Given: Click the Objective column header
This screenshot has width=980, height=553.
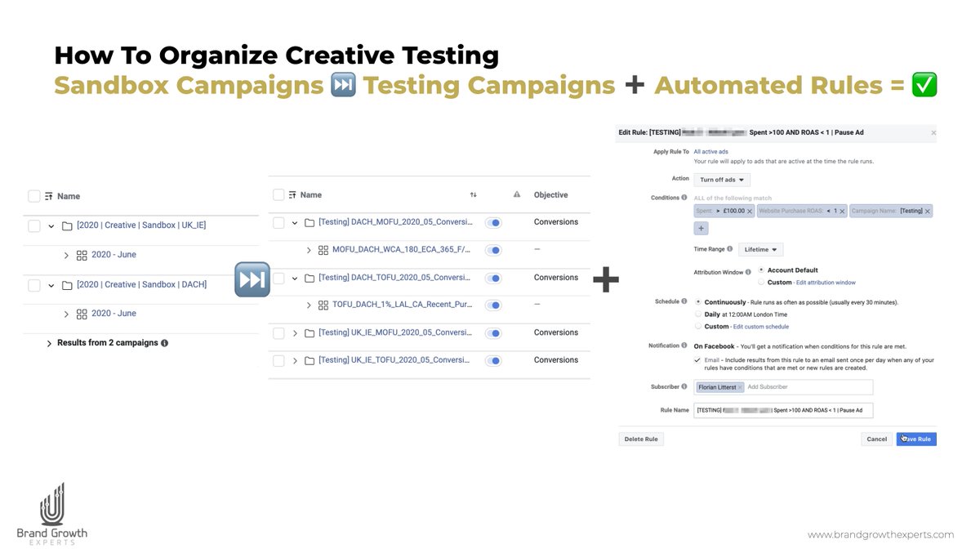Looking at the screenshot, I should [550, 195].
